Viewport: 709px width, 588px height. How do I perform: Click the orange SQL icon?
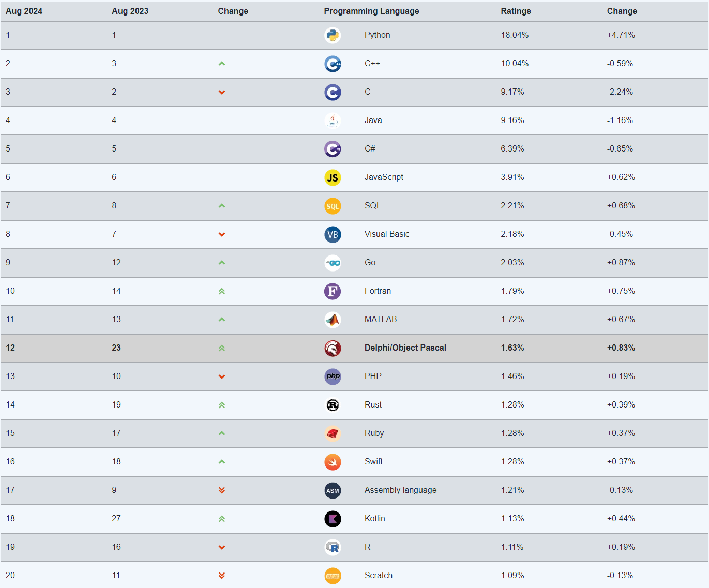click(x=333, y=206)
